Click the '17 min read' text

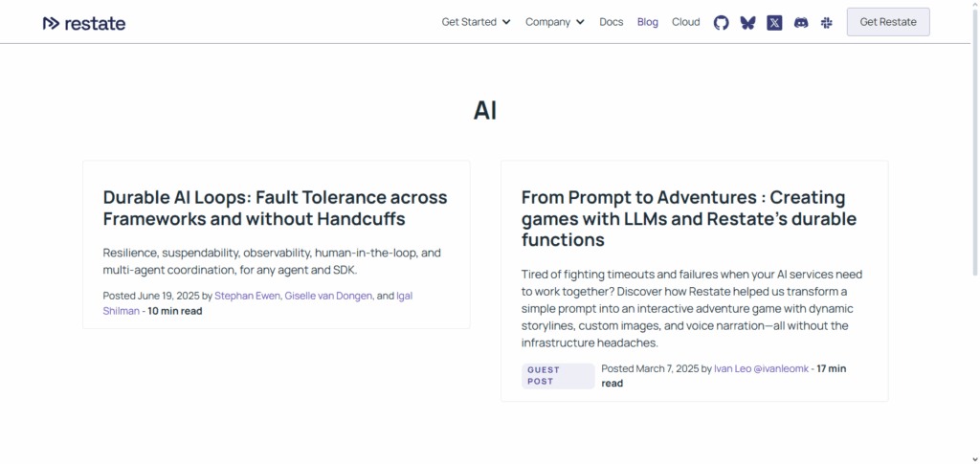724,376
